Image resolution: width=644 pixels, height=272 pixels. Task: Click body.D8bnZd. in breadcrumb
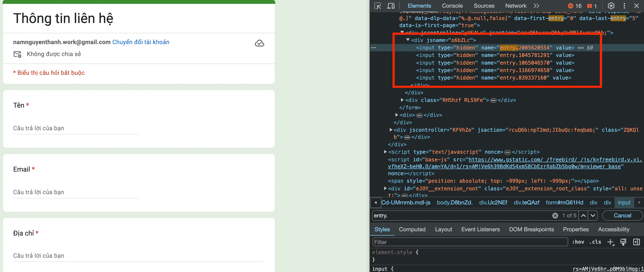point(455,203)
